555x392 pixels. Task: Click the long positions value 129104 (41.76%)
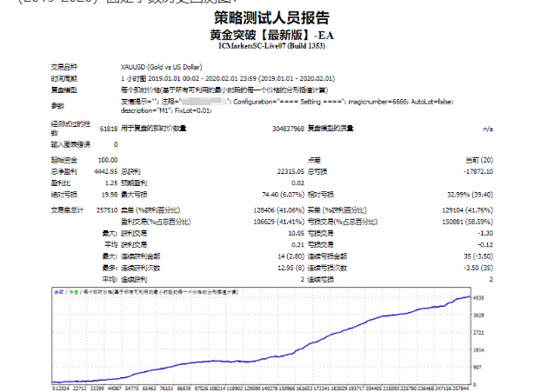467,210
